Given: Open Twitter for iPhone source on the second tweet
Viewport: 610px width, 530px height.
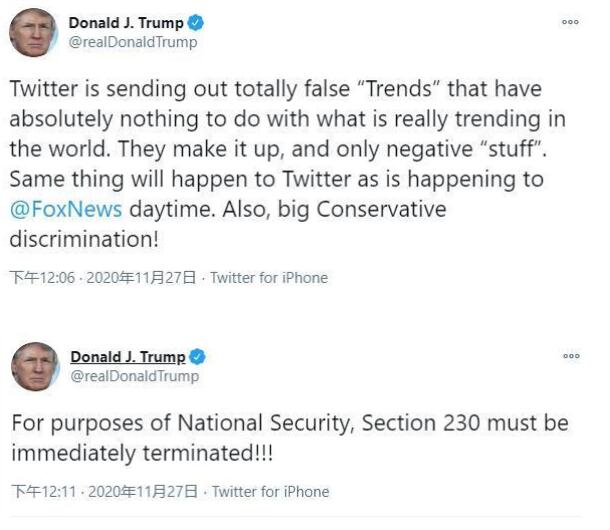Looking at the screenshot, I should pyautogui.click(x=270, y=491).
